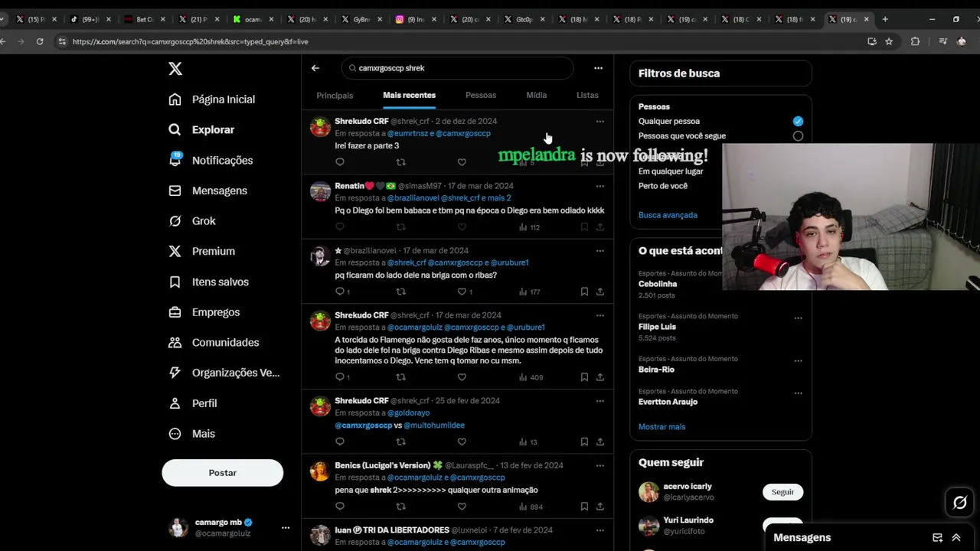The width and height of the screenshot is (980, 551).
Task: Click the Itens salvos bookmark icon
Action: (x=175, y=282)
